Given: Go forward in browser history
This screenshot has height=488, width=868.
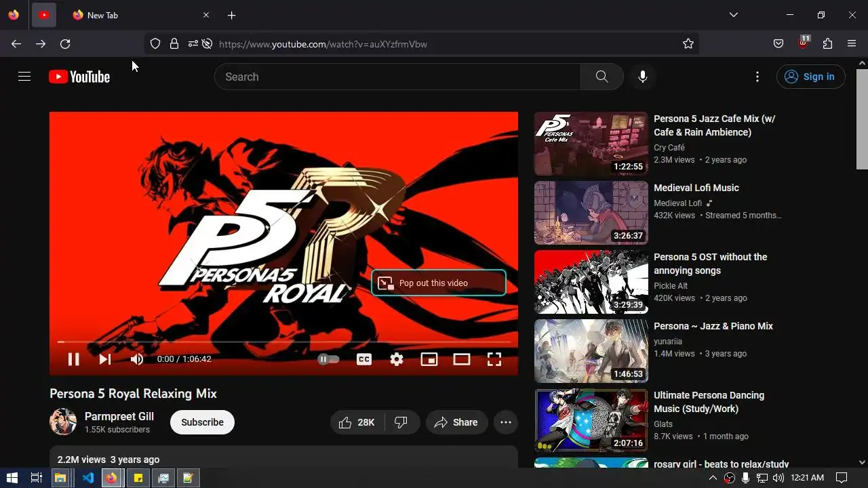Looking at the screenshot, I should pos(41,44).
